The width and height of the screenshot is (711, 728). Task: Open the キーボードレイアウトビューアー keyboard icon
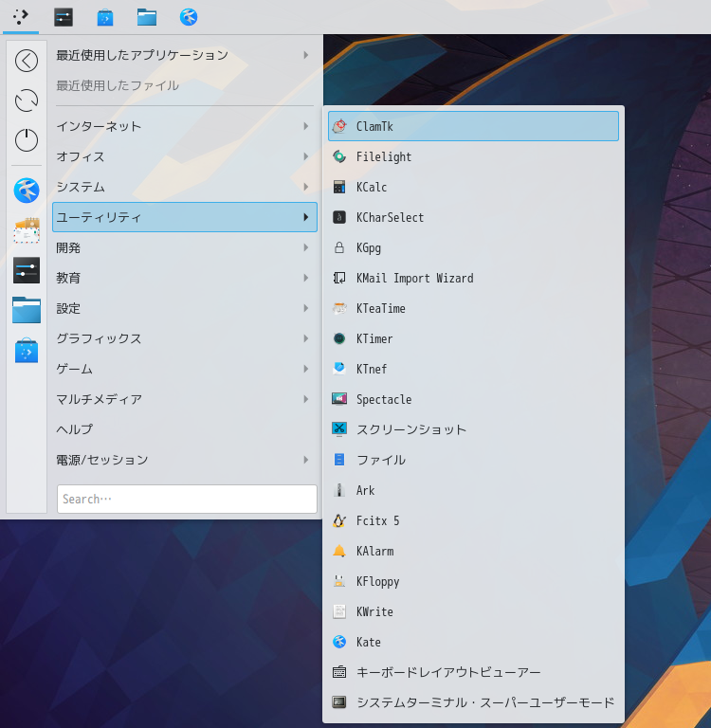pyautogui.click(x=339, y=672)
